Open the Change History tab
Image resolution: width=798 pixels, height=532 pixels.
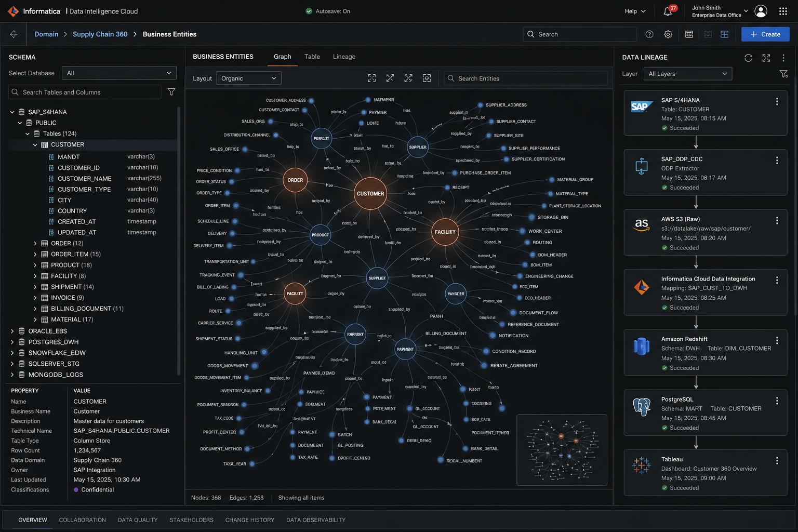coord(249,520)
